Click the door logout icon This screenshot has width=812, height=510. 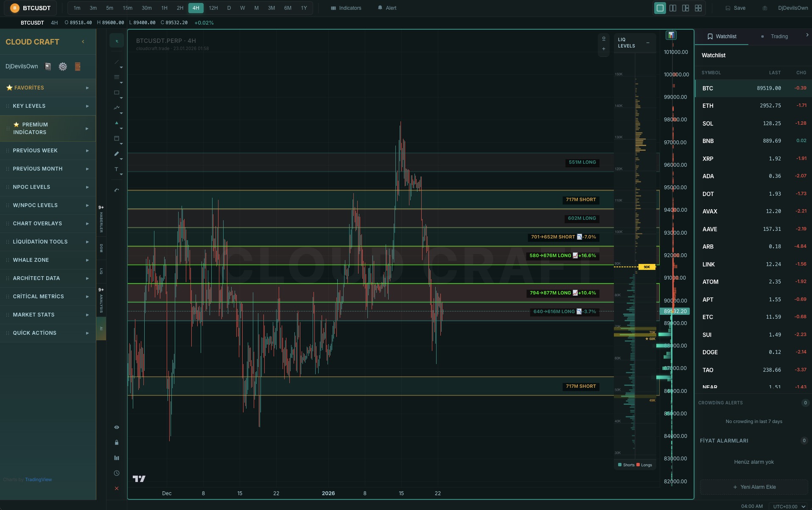pyautogui.click(x=78, y=66)
